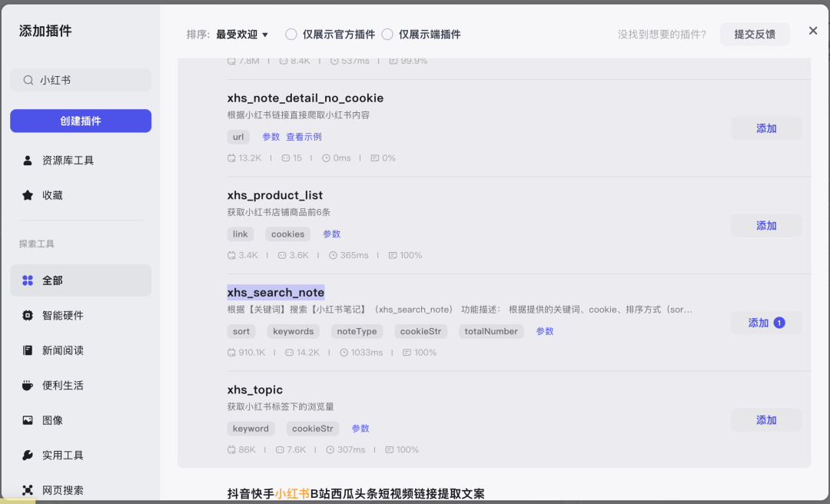Click bot icon next to 14.2K
The height and width of the screenshot is (504, 830).
click(289, 353)
